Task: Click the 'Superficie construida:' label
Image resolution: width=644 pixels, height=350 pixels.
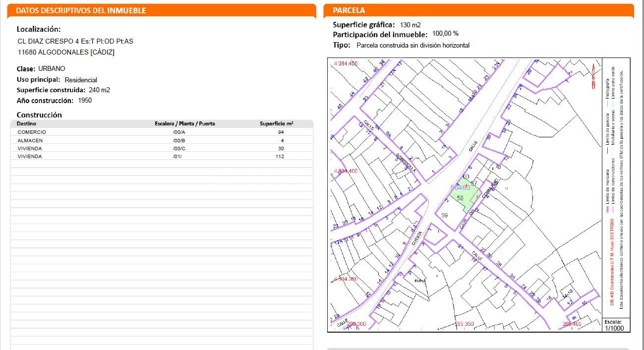Action: tap(51, 90)
